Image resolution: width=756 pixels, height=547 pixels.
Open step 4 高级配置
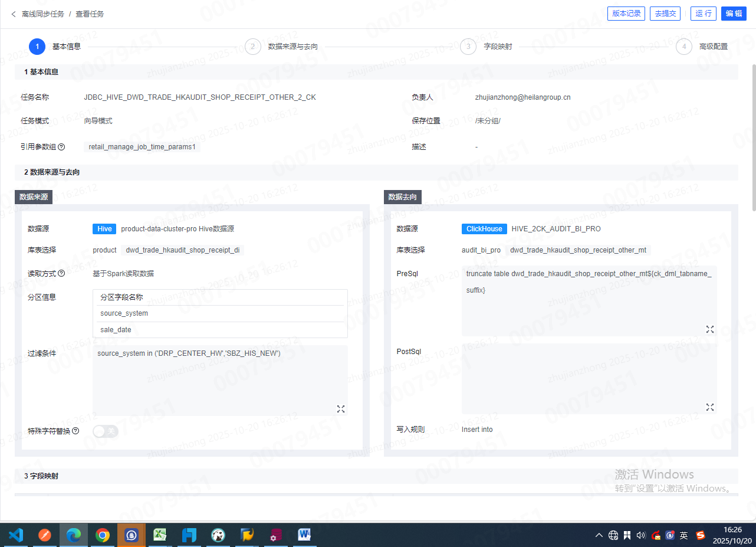coord(683,47)
